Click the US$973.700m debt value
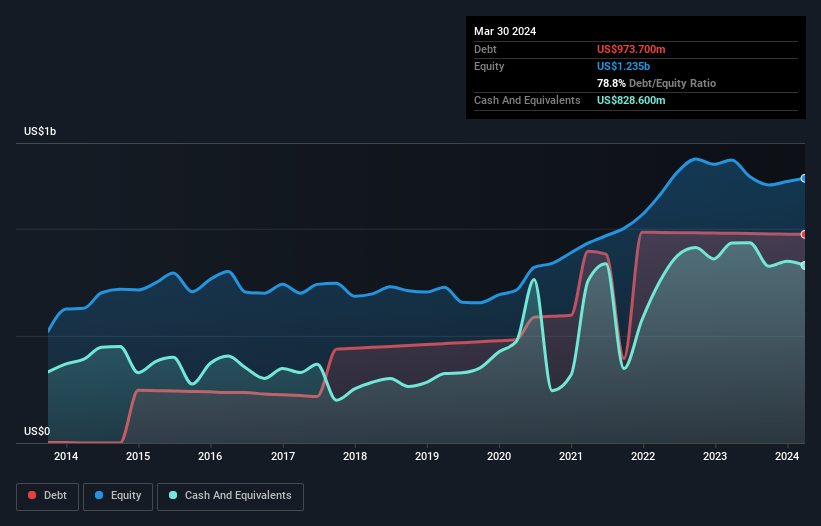This screenshot has height=526, width=821. click(631, 49)
